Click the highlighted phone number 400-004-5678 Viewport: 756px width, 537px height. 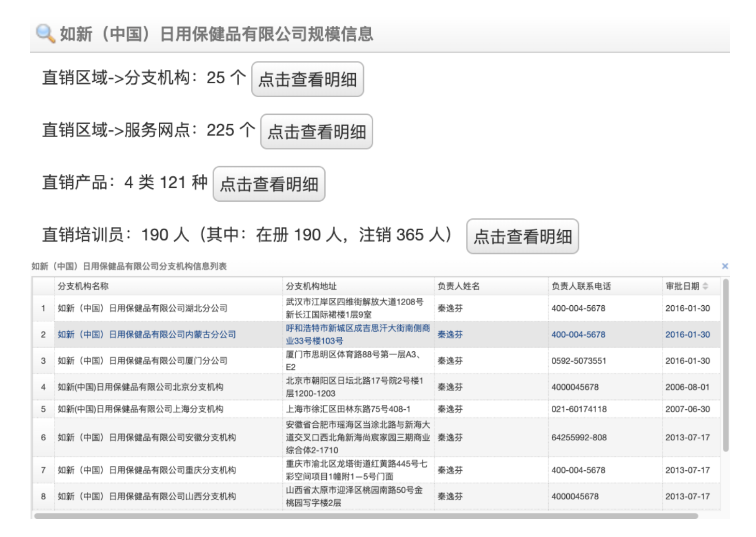(578, 335)
